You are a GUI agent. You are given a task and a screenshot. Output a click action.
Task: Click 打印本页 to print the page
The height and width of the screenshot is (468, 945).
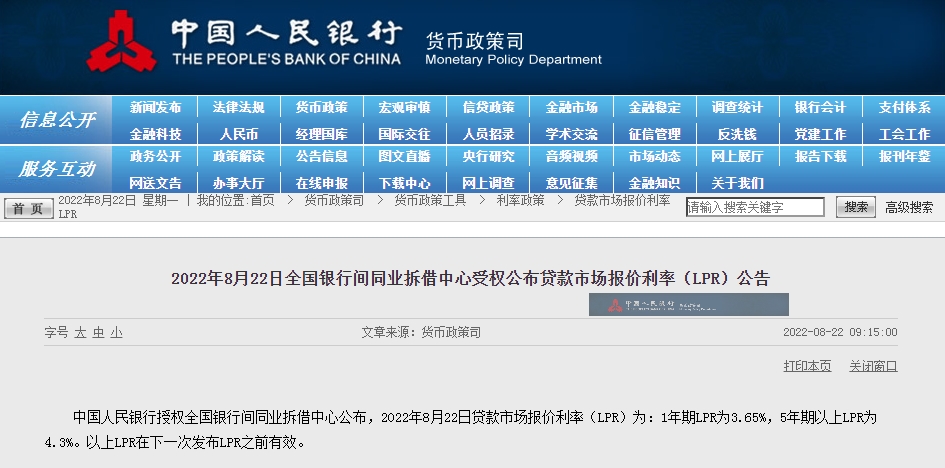(807, 366)
